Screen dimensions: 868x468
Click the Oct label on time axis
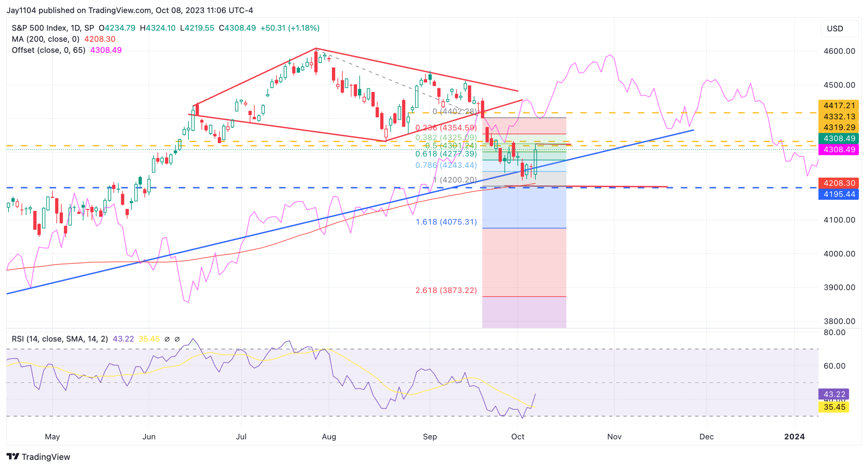point(518,437)
